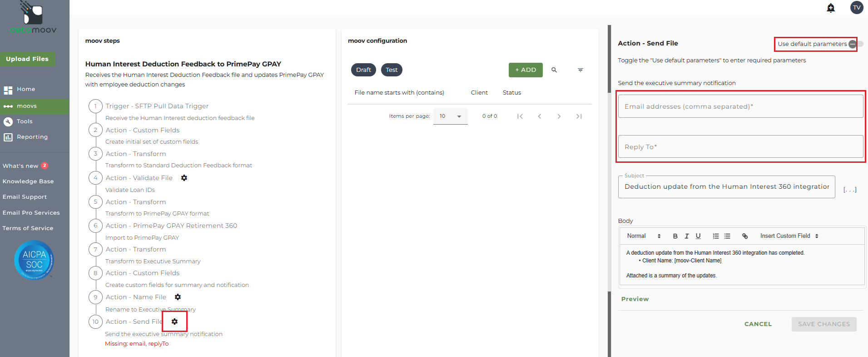Click the Reply To input field
This screenshot has width=868, height=357.
tap(740, 147)
